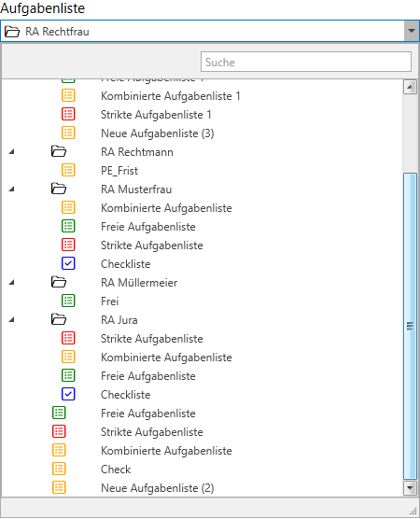Click the scrollbar down arrow
The height and width of the screenshot is (519, 420).
pyautogui.click(x=410, y=488)
